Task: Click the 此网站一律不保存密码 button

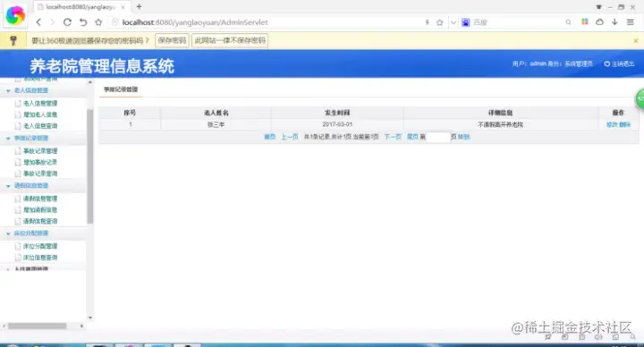Action: click(230, 40)
